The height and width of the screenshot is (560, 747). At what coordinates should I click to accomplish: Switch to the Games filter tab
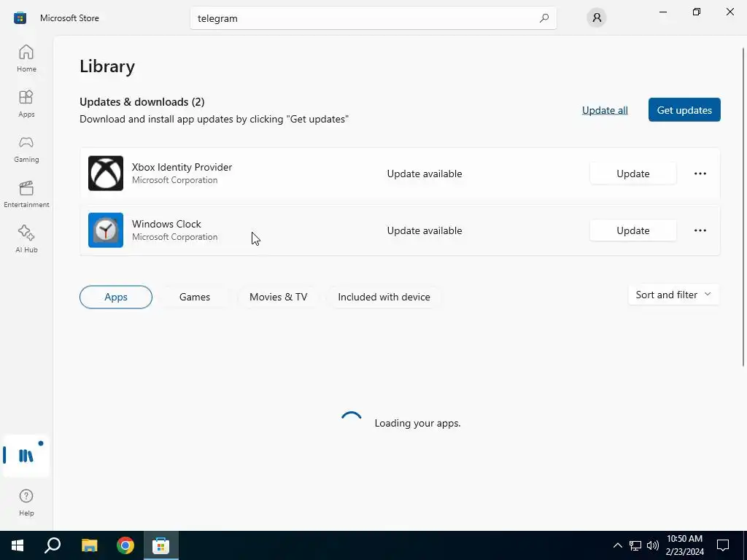click(x=194, y=297)
